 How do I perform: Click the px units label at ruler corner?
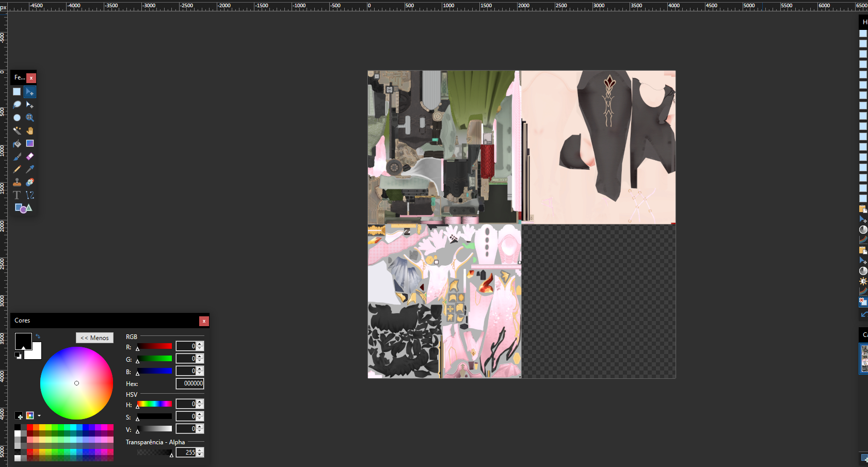(4, 7)
